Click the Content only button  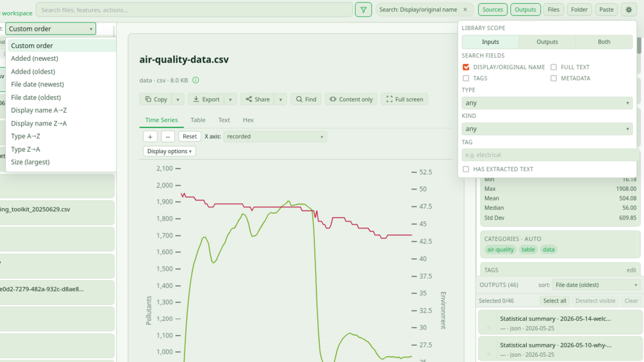coord(351,99)
